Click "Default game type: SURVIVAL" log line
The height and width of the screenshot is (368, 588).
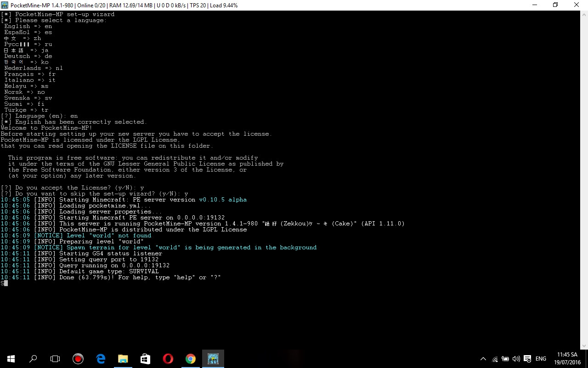point(79,271)
